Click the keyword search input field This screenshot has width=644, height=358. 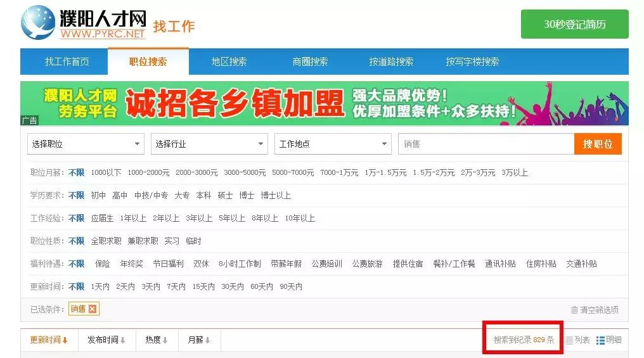[486, 144]
